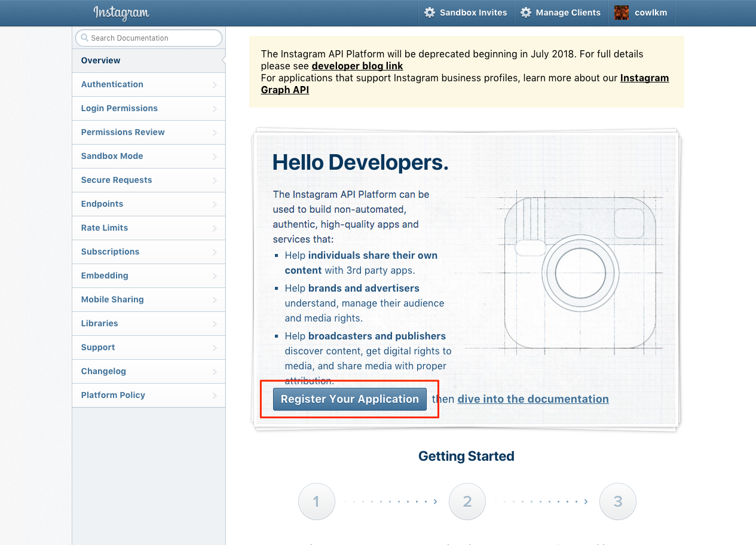The width and height of the screenshot is (756, 545).
Task: Click the magnifier icon in search box
Action: click(85, 38)
